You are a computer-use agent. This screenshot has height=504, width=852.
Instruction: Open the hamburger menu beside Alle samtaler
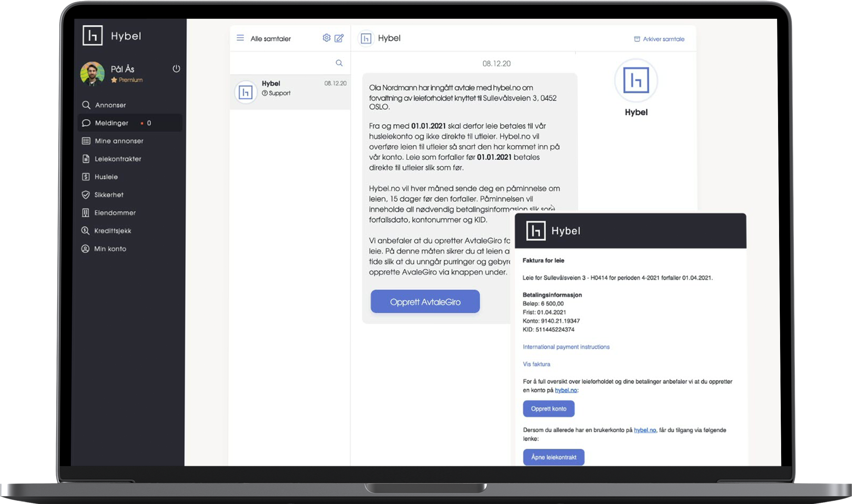[240, 38]
